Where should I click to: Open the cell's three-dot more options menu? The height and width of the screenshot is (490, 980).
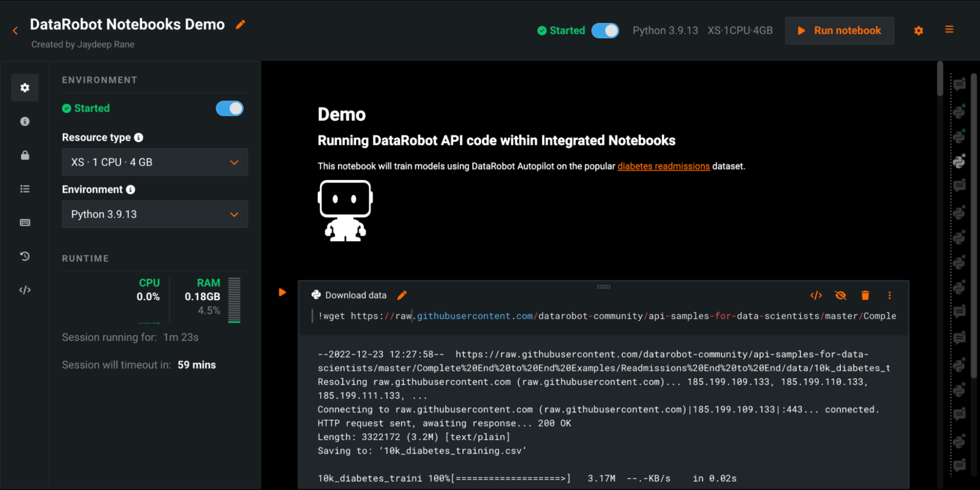pyautogui.click(x=890, y=296)
